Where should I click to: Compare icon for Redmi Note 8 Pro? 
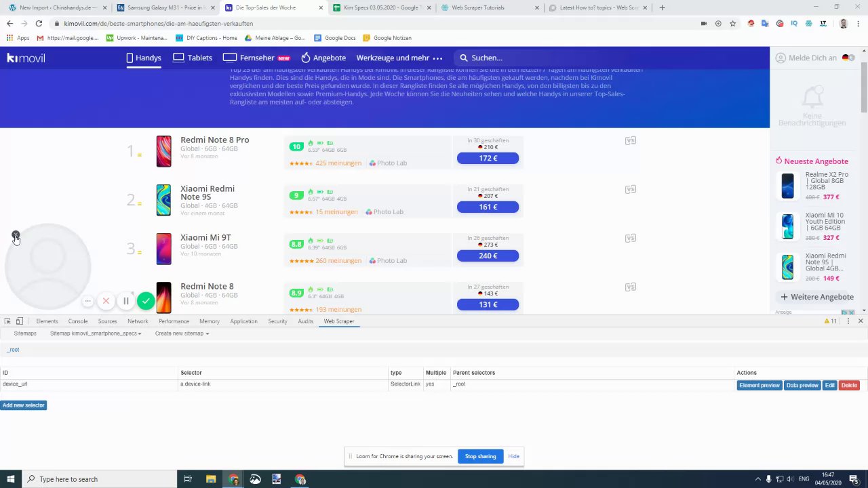click(631, 140)
